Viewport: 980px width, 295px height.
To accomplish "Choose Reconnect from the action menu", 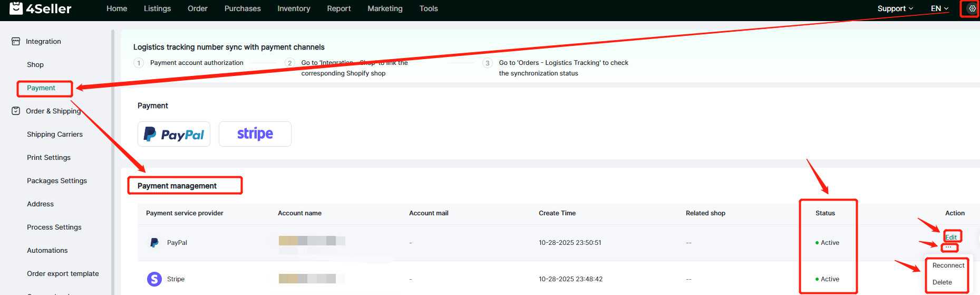I will pos(948,265).
